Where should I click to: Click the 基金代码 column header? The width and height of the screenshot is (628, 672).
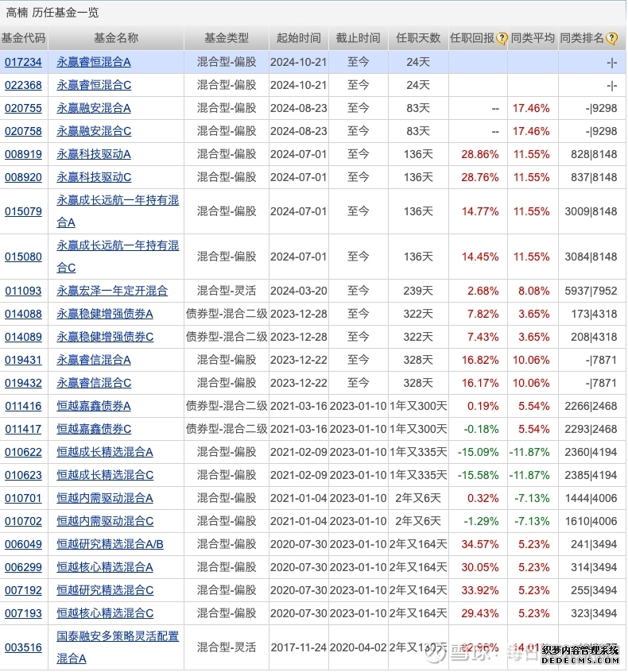click(x=24, y=39)
